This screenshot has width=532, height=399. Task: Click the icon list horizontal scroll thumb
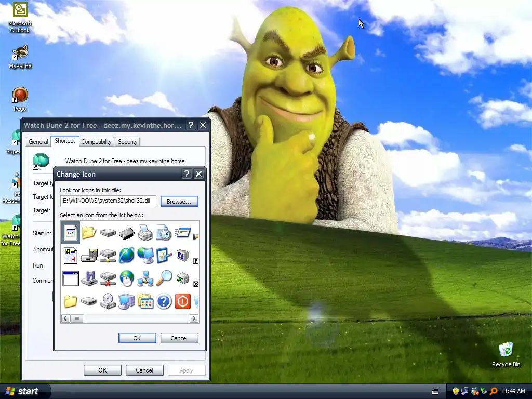(77, 318)
